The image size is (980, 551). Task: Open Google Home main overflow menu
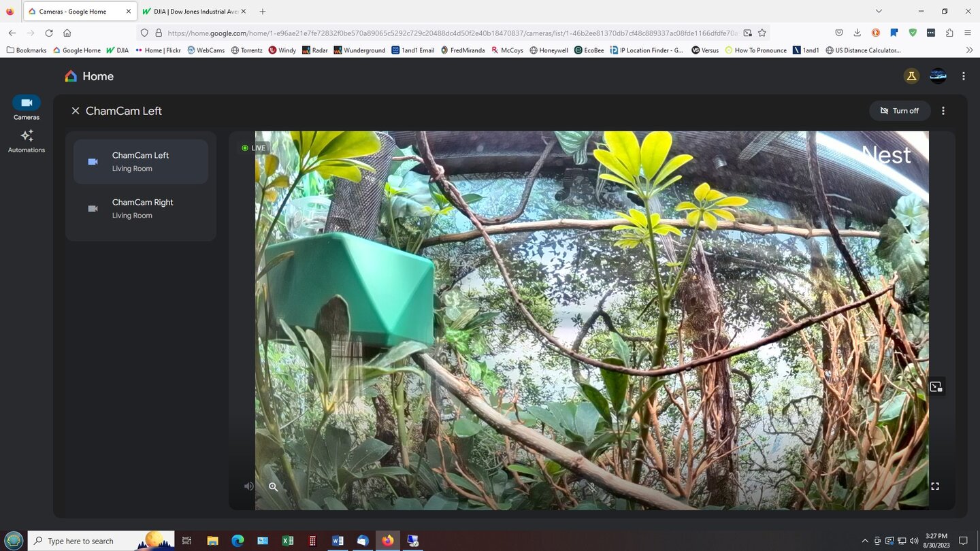click(963, 76)
